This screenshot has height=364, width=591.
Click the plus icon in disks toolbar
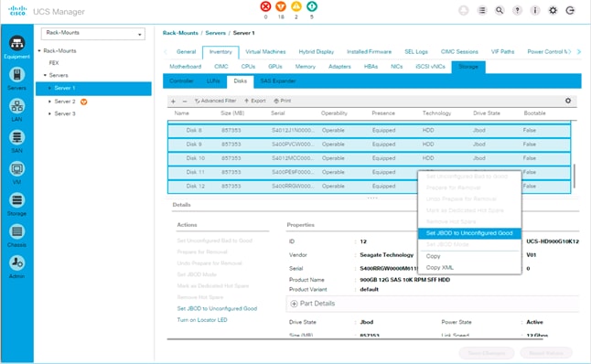[173, 101]
